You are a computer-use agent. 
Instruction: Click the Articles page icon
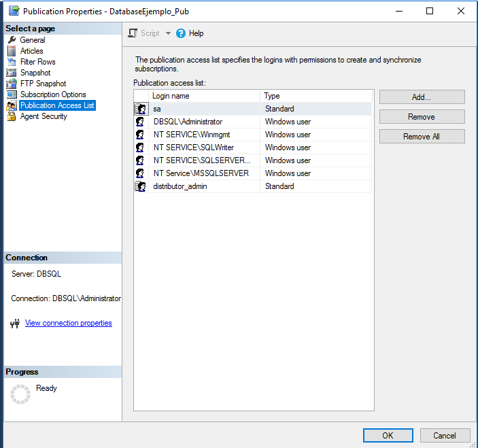12,51
